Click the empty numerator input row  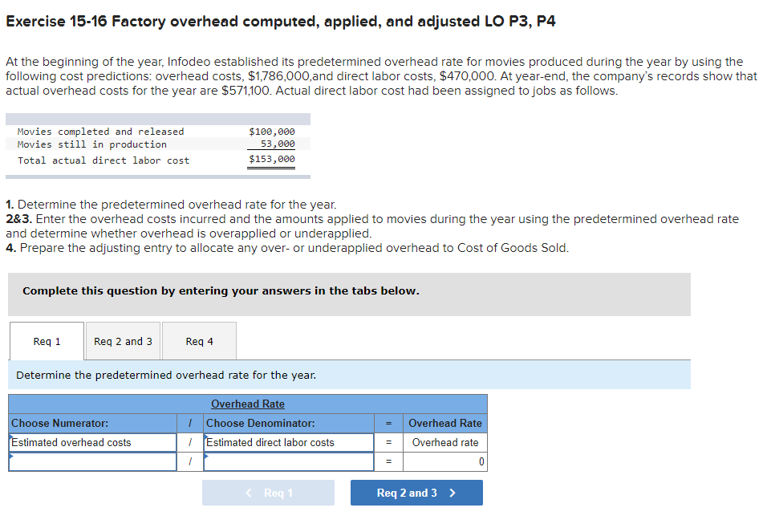[91, 461]
